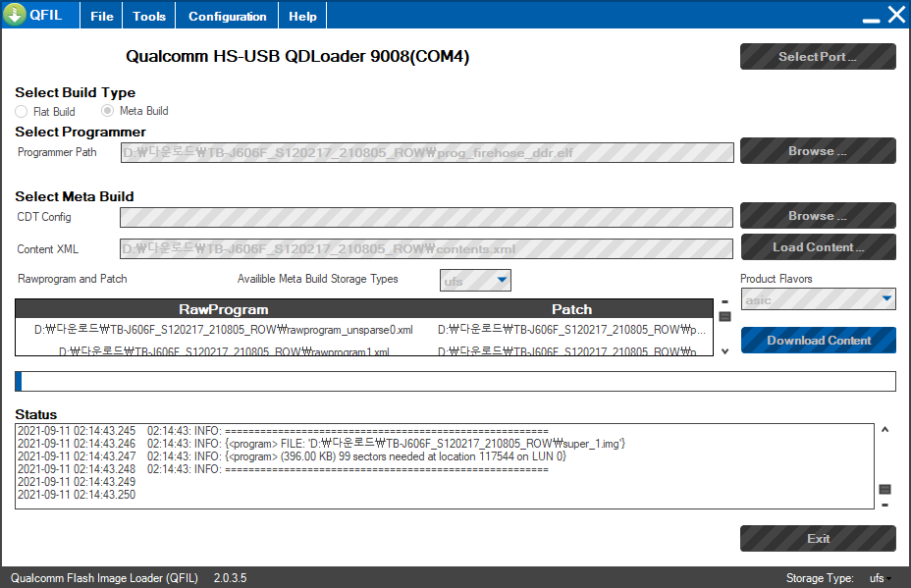Click the Status log scroll down dash icon
This screenshot has width=911, height=588.
coord(884,505)
